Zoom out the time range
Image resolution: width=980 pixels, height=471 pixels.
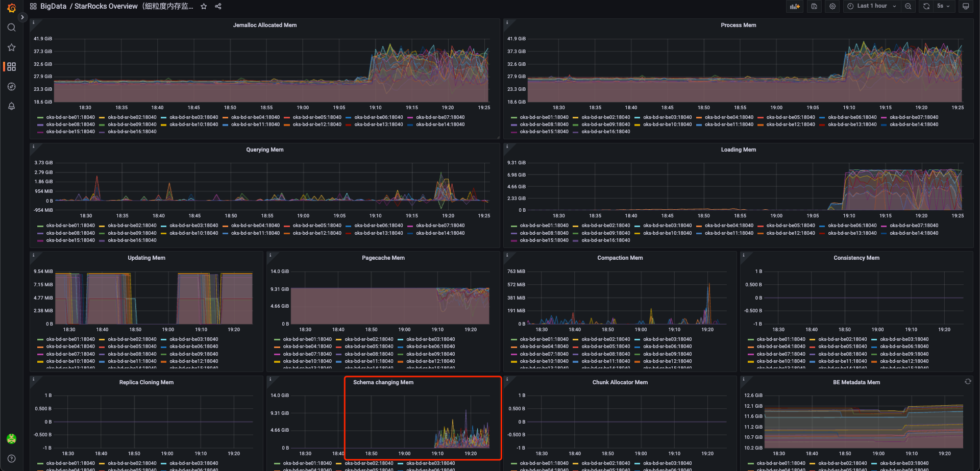(908, 6)
